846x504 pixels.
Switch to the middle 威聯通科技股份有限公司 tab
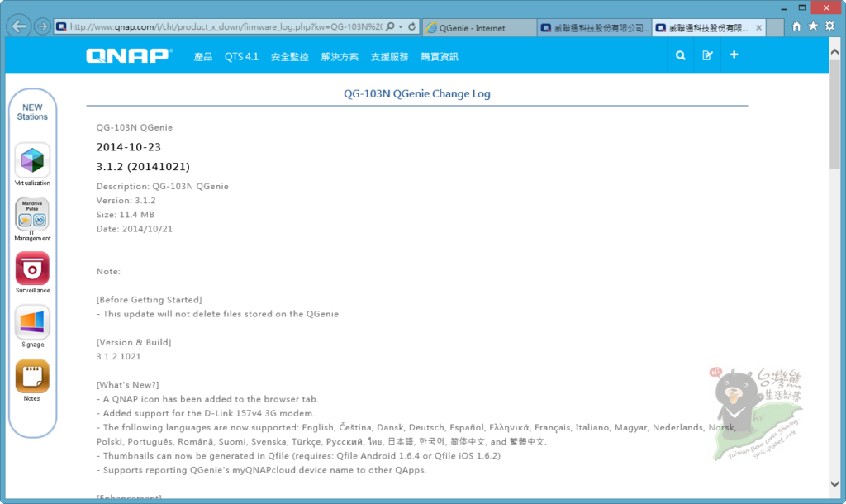tap(595, 28)
